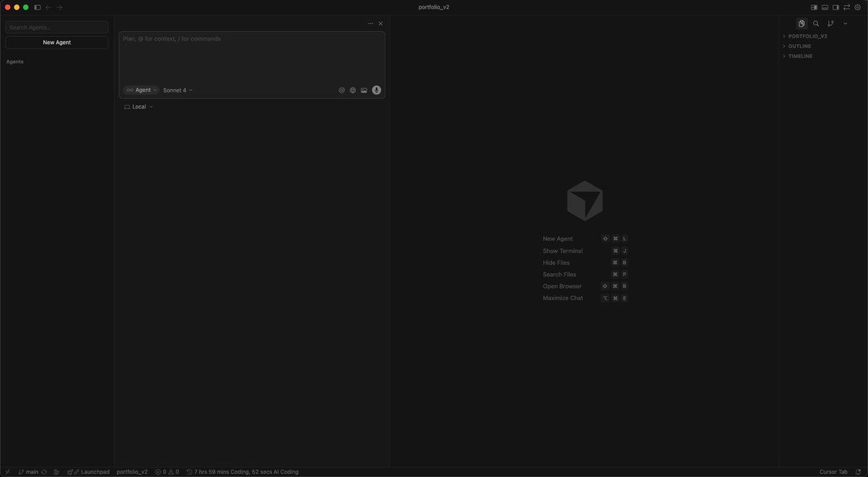
Task: Focus the Search Agents field
Action: 57,28
